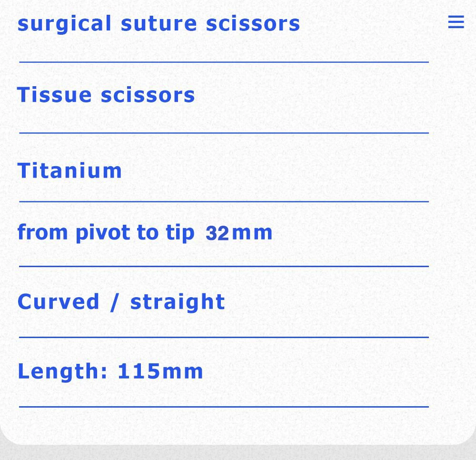
Task: Click the word scissors after Tissue
Action: (148, 95)
